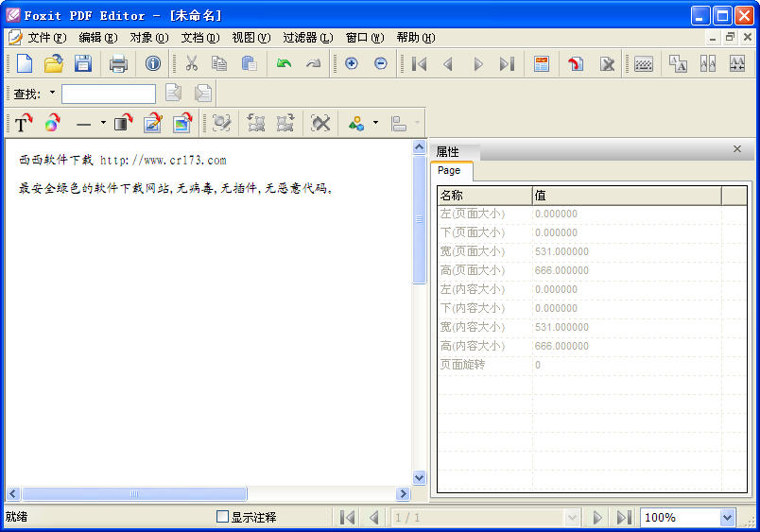
Task: Click the 宽(页面大小) property row
Action: pos(579,251)
